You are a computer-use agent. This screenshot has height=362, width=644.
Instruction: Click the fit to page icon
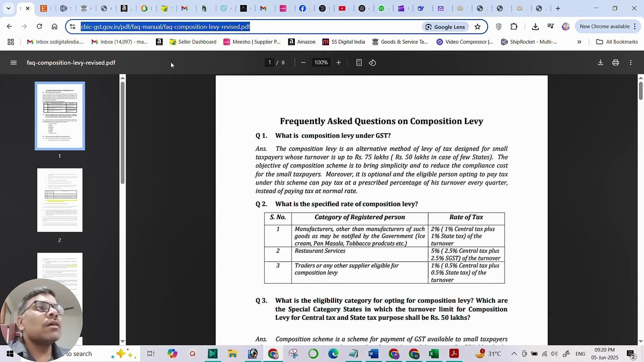tap(359, 63)
